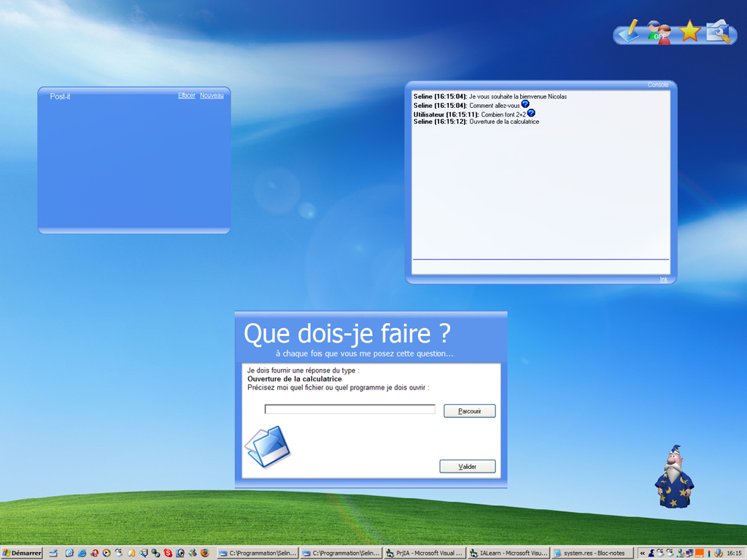747x560 pixels.
Task: Click the 'Combien font 2+2' user message
Action: point(503,114)
